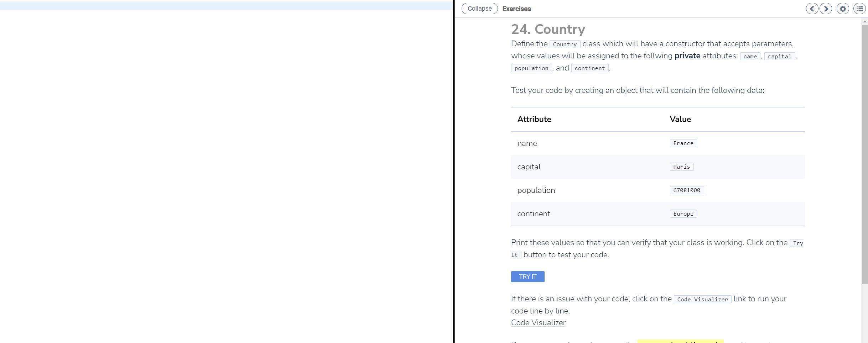This screenshot has height=343, width=868.
Task: Go to the next exercise via right arrow
Action: point(826,9)
